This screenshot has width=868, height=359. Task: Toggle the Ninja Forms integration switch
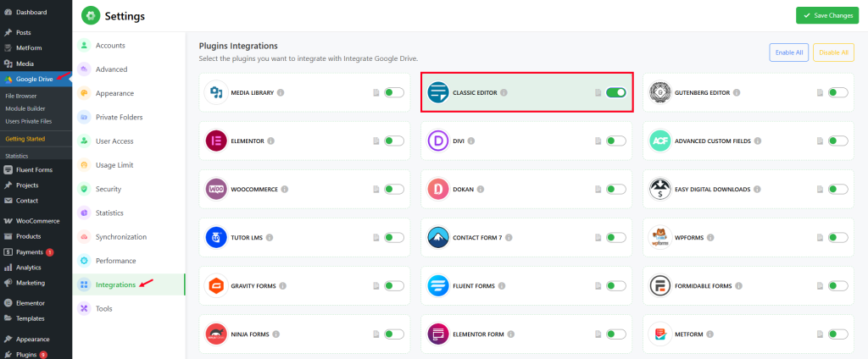coord(394,334)
